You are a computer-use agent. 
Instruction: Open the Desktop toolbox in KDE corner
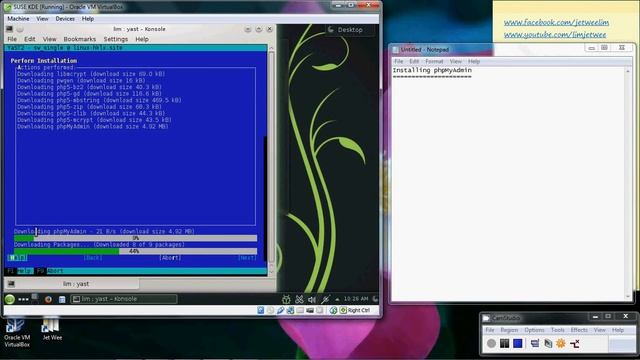pyautogui.click(x=346, y=30)
